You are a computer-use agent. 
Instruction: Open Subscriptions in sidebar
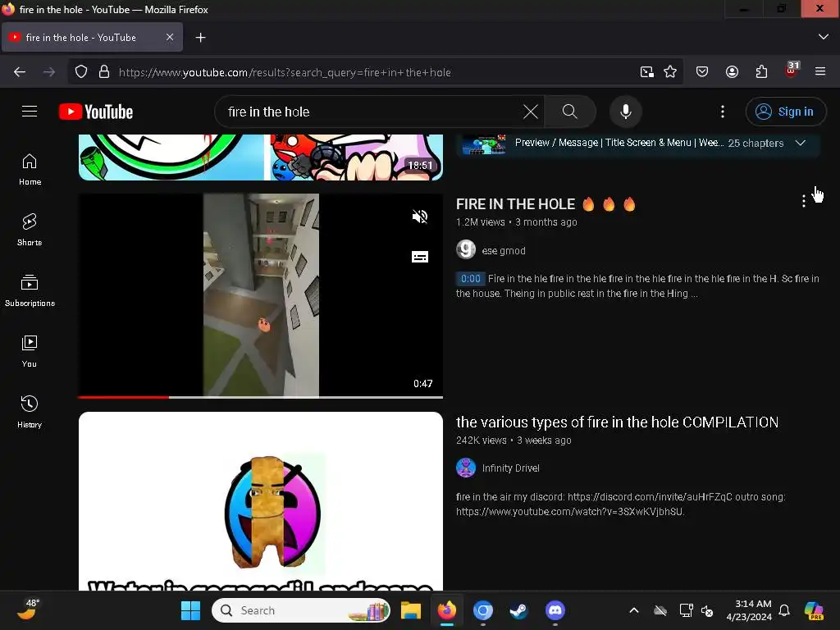(30, 290)
